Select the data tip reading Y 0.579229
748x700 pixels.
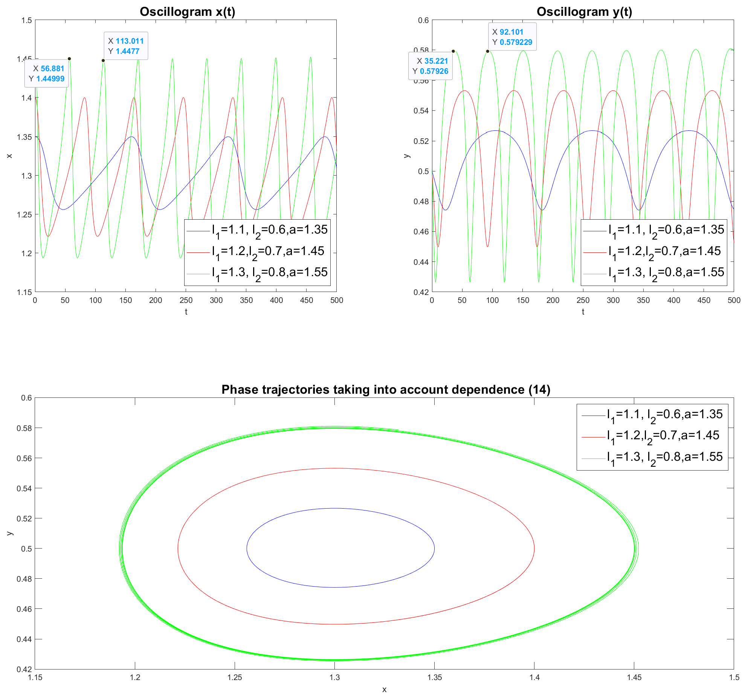(x=512, y=37)
